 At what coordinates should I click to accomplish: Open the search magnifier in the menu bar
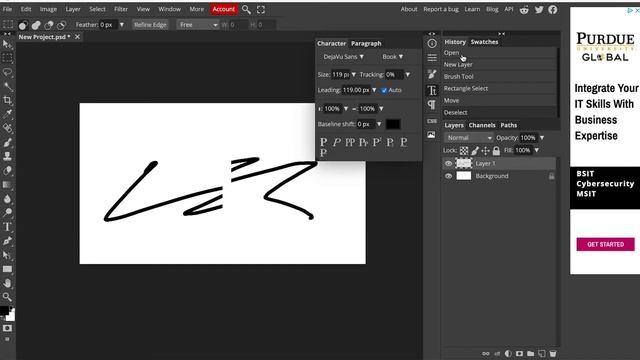pos(246,9)
